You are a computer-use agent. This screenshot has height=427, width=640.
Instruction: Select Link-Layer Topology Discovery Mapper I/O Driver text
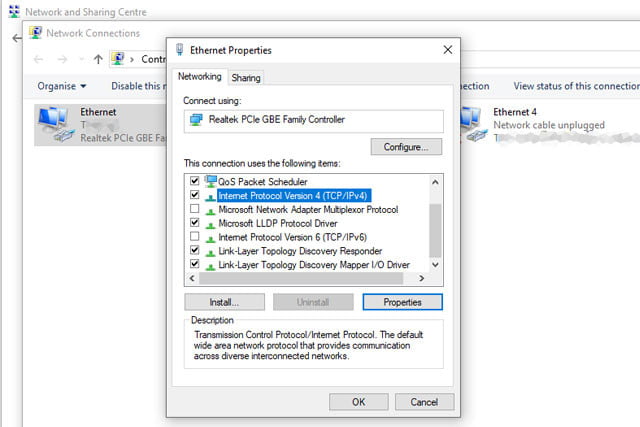pyautogui.click(x=314, y=265)
